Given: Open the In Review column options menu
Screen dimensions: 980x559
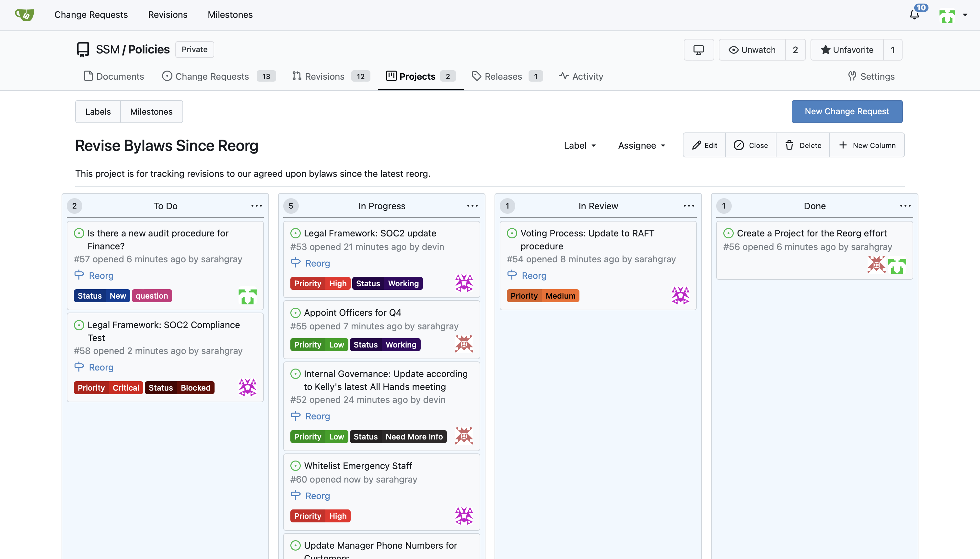Looking at the screenshot, I should point(689,206).
